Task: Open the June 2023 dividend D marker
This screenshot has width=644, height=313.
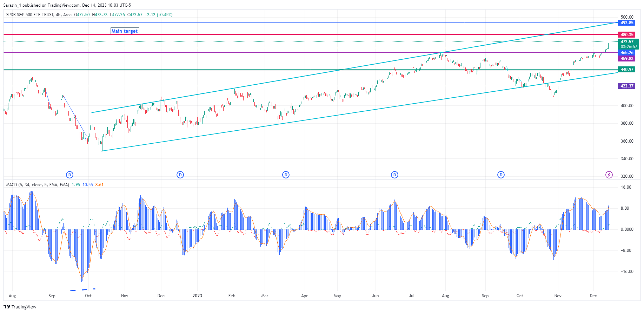Action: click(x=395, y=175)
